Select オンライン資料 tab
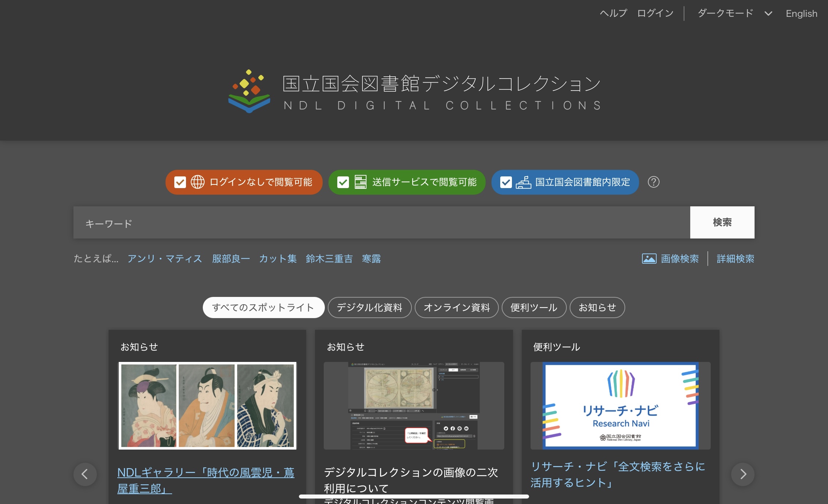 coord(456,308)
